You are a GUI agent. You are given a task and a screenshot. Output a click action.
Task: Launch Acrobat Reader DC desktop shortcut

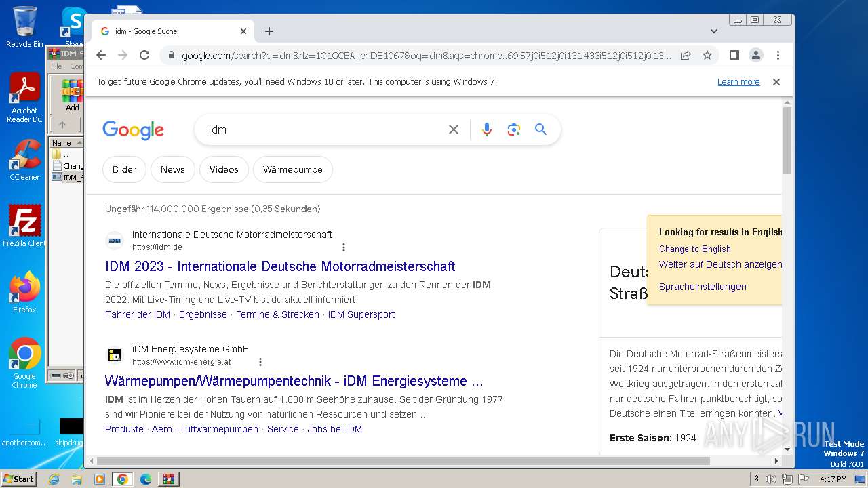coord(24,98)
